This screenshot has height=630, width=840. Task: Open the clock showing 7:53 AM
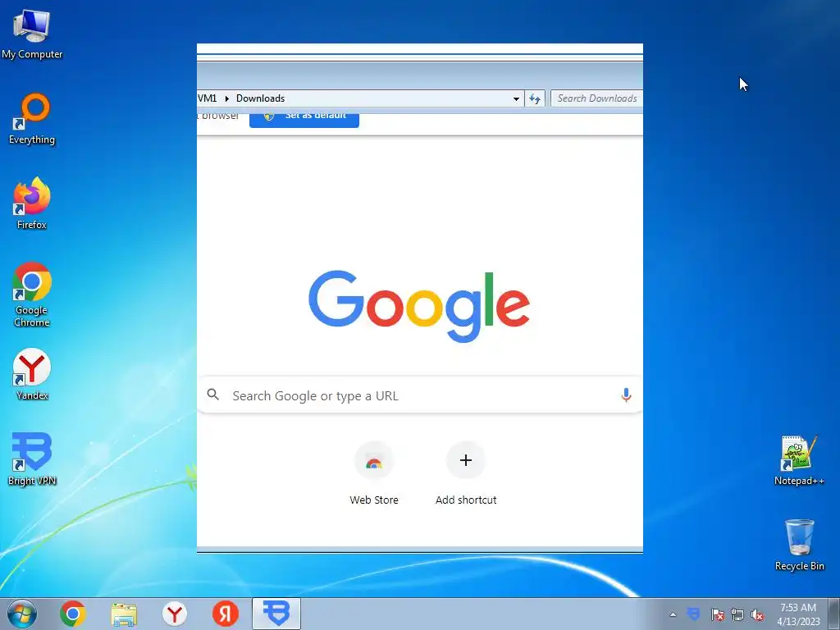click(798, 614)
